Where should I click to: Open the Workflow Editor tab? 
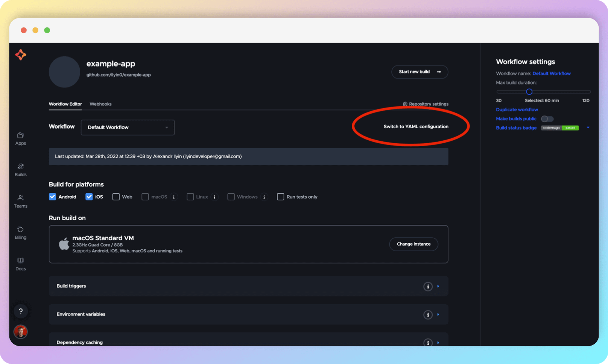click(65, 104)
